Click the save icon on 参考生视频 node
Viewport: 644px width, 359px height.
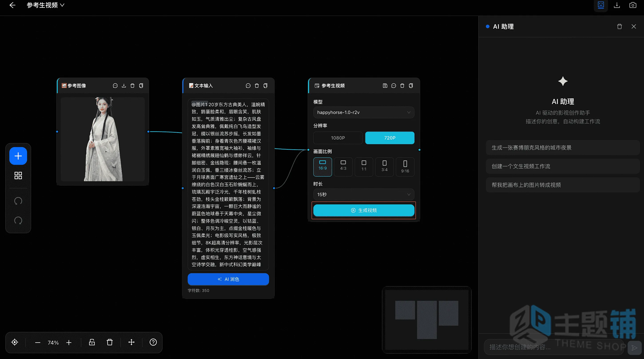click(385, 86)
